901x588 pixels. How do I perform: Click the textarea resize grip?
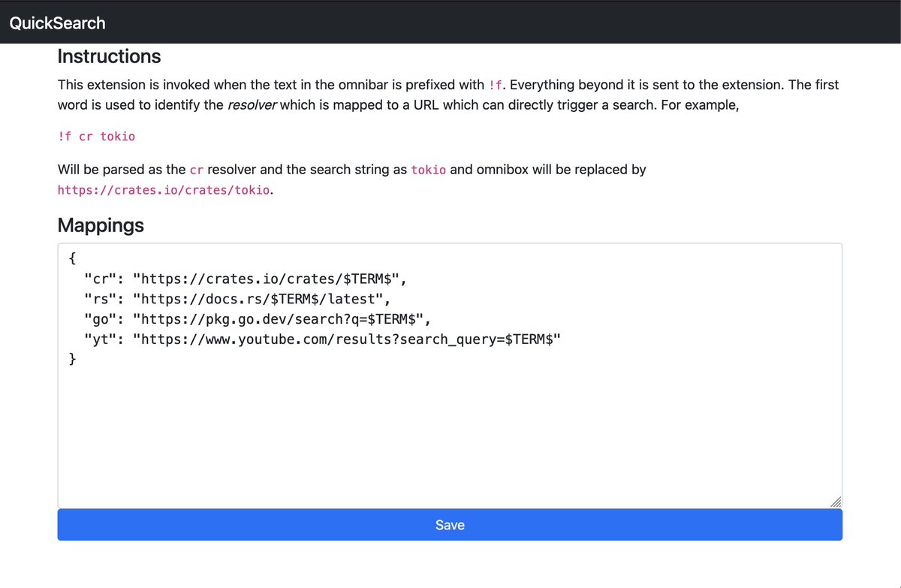click(x=836, y=501)
